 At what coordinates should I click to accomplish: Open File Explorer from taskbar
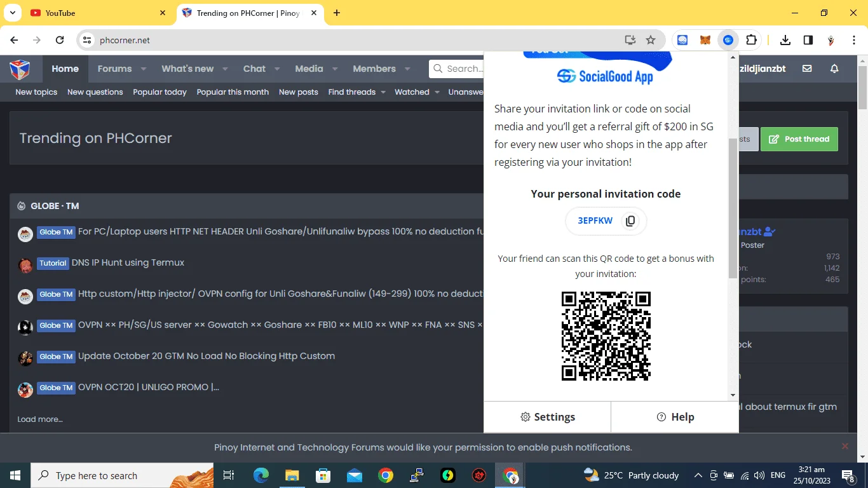coord(292,475)
